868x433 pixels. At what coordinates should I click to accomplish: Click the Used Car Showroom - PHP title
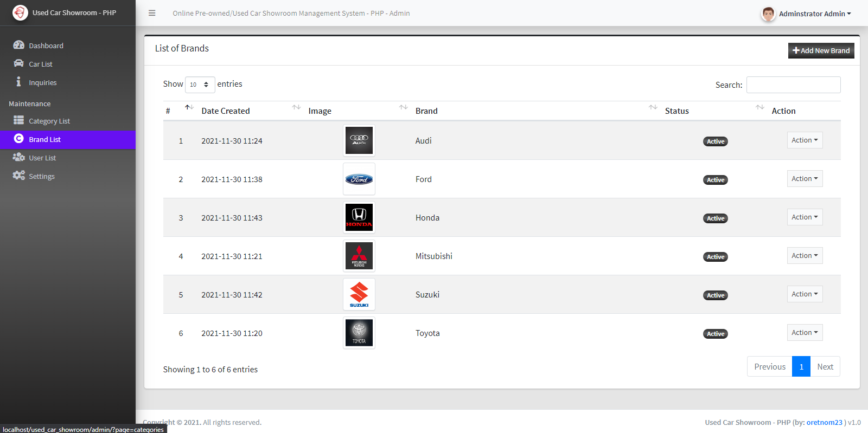pyautogui.click(x=74, y=12)
